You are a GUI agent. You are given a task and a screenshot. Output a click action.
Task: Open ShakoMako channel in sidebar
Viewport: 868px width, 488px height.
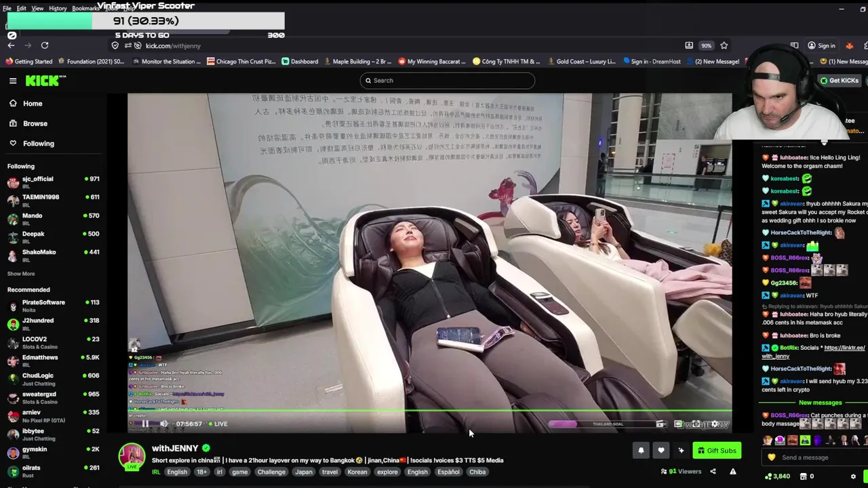53,255
